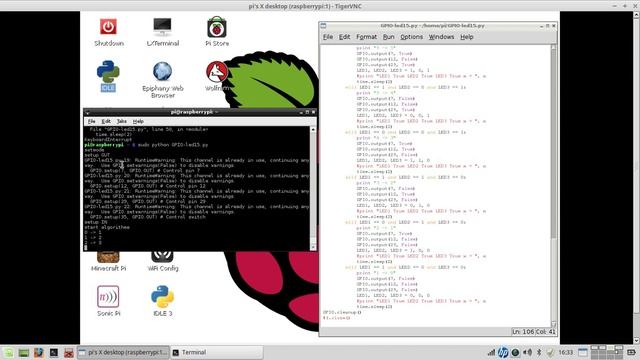
Task: Launch Minecraft Pi from the desktop
Action: pos(109,262)
